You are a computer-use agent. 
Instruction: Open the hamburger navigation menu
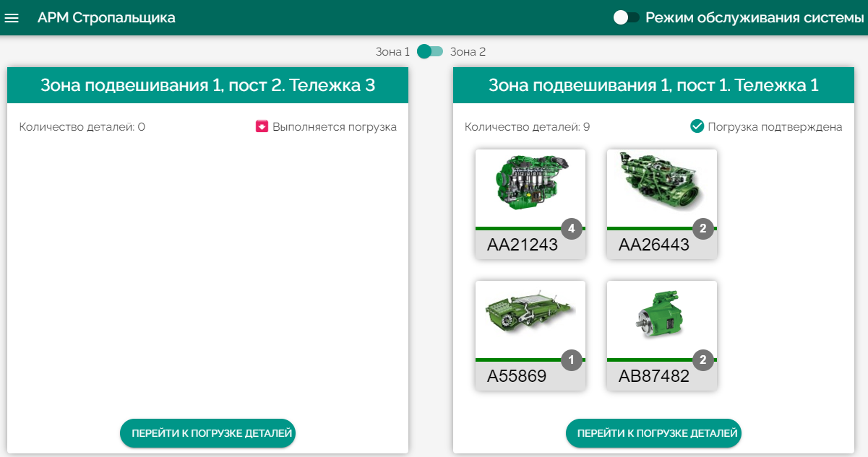point(12,18)
